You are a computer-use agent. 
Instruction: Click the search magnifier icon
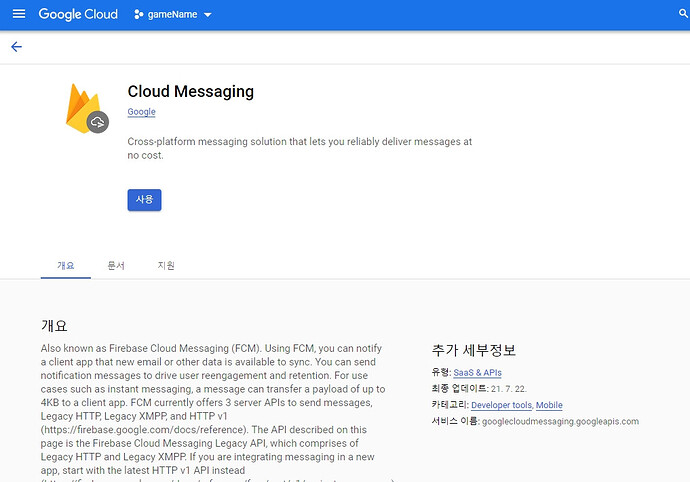point(683,14)
